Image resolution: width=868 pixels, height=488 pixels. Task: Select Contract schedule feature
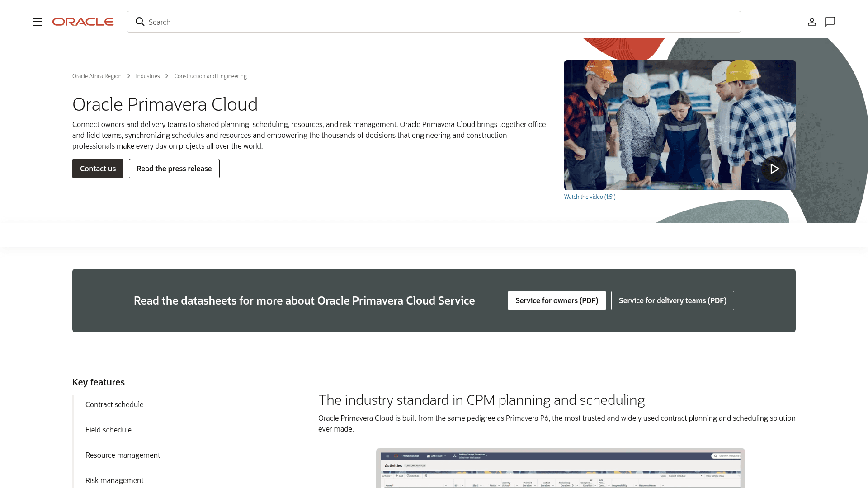[x=114, y=404]
